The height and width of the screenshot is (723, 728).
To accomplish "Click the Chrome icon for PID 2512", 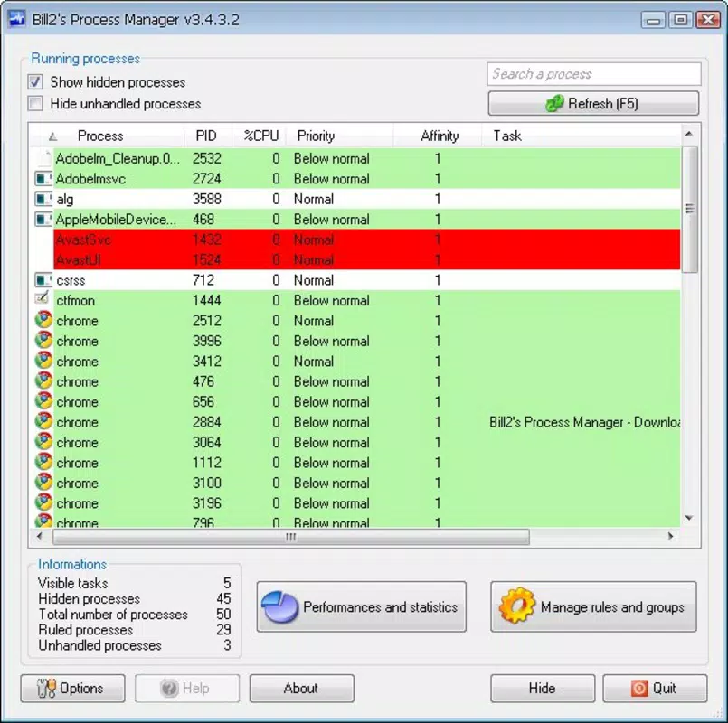I will 43,320.
